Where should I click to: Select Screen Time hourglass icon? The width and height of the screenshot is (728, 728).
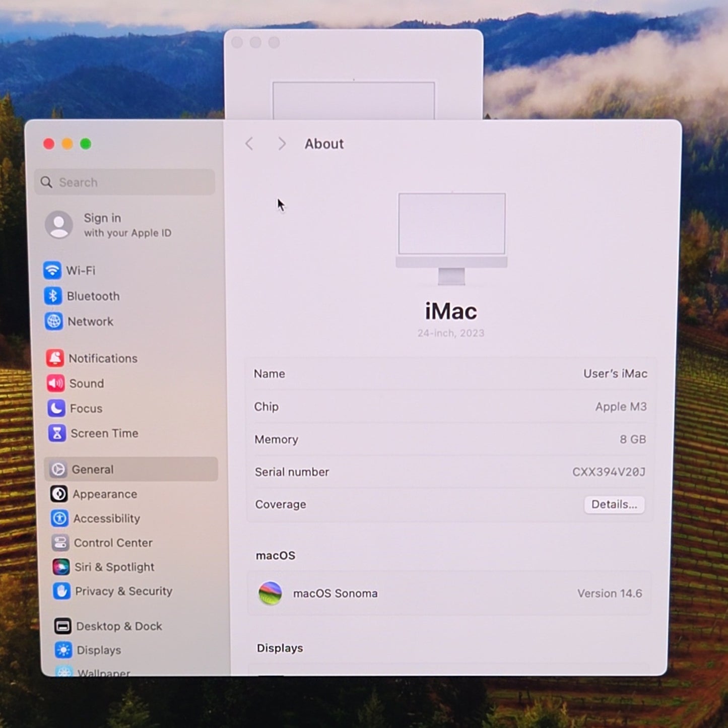tap(57, 433)
